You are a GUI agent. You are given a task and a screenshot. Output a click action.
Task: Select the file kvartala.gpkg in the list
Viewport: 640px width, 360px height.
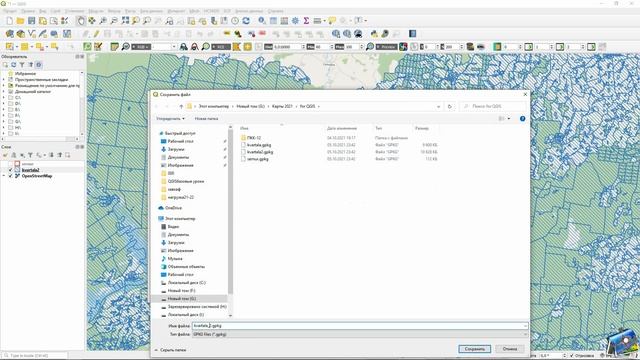259,145
